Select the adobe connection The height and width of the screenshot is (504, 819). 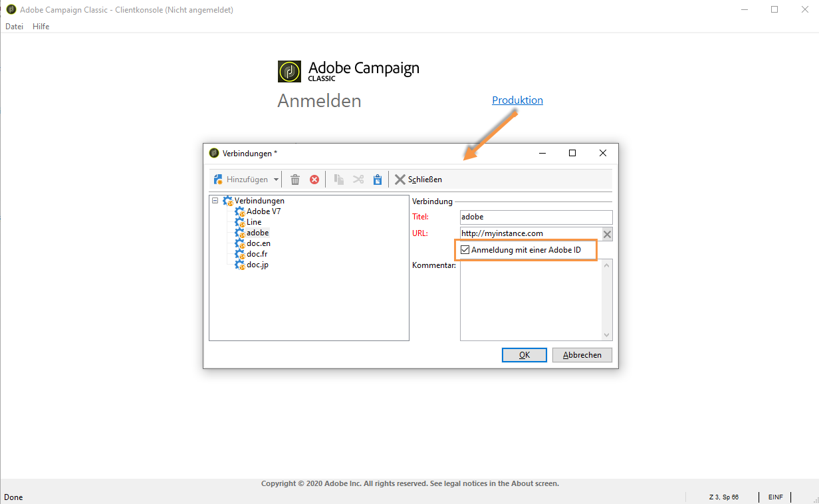tap(258, 233)
